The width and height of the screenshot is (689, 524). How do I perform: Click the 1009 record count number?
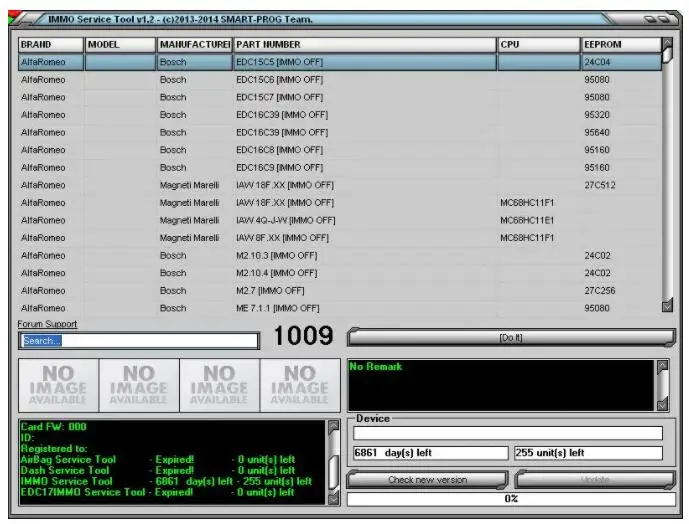coord(303,336)
